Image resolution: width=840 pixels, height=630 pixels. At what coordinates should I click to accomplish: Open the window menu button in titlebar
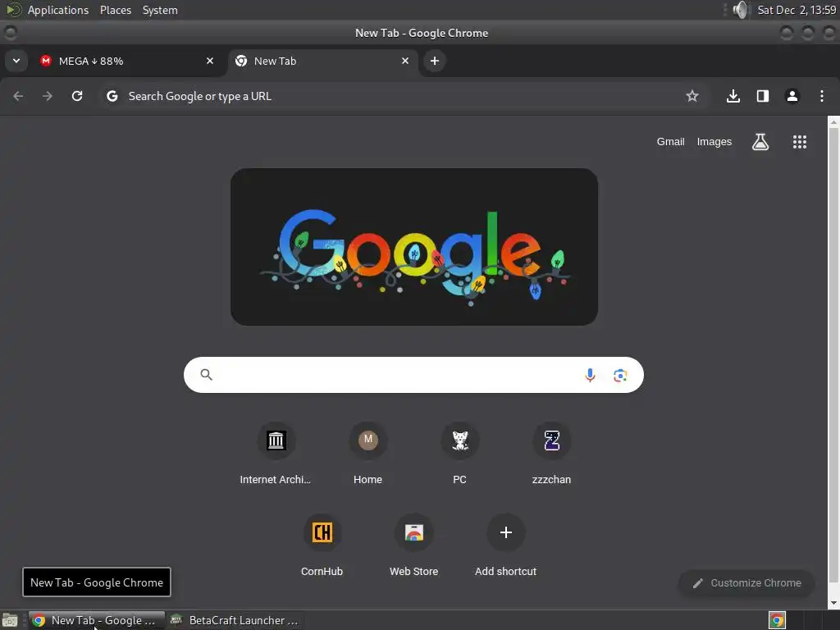[x=10, y=33]
